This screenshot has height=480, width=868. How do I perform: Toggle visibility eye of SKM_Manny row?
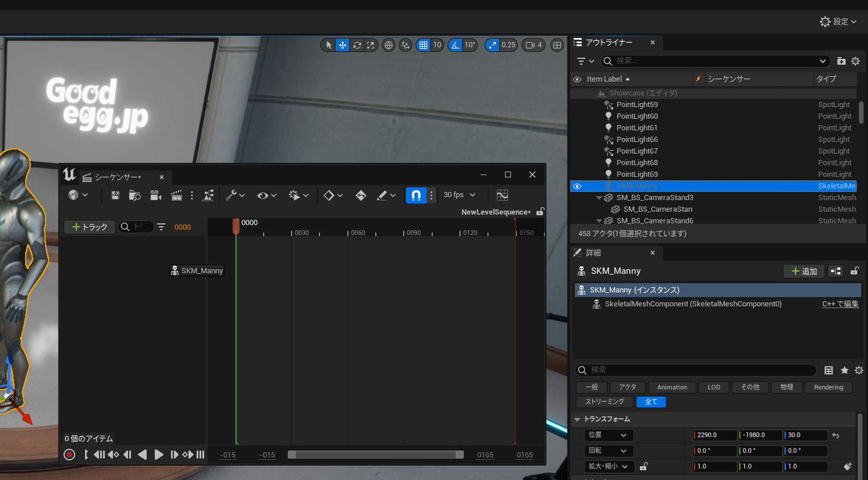click(x=577, y=186)
